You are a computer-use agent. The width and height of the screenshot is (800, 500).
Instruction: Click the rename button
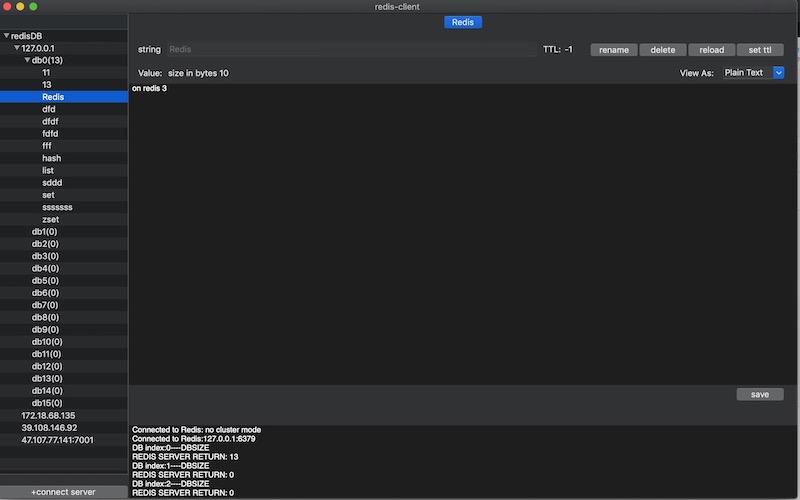pyautogui.click(x=614, y=50)
